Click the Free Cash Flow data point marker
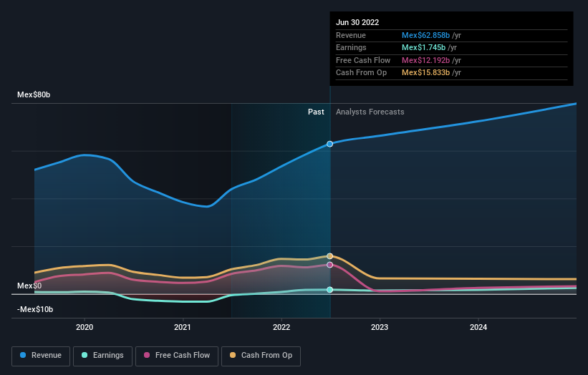This screenshot has height=375, width=588. pyautogui.click(x=329, y=265)
